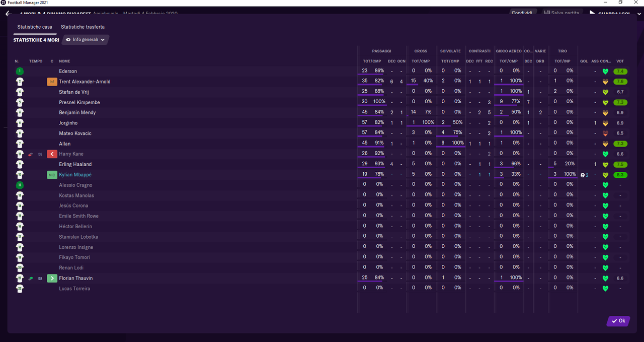Click Ederson's 7.4 rating badge

pyautogui.click(x=620, y=71)
